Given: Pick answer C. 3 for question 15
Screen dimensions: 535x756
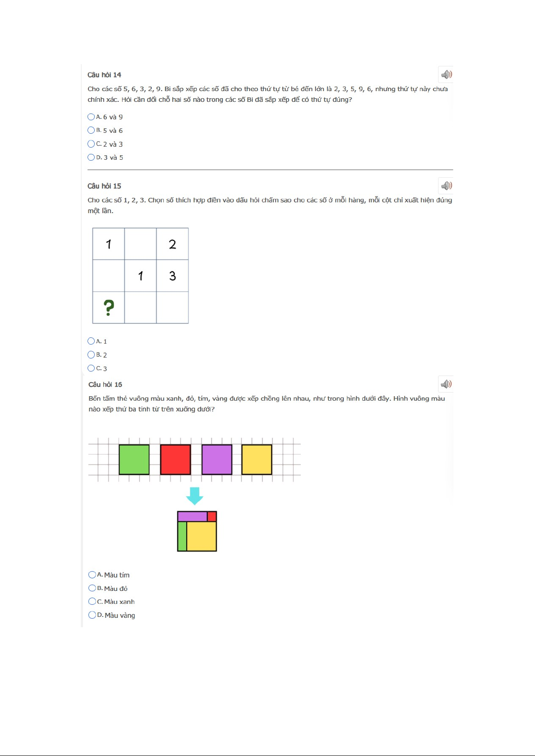Looking at the screenshot, I should [91, 368].
